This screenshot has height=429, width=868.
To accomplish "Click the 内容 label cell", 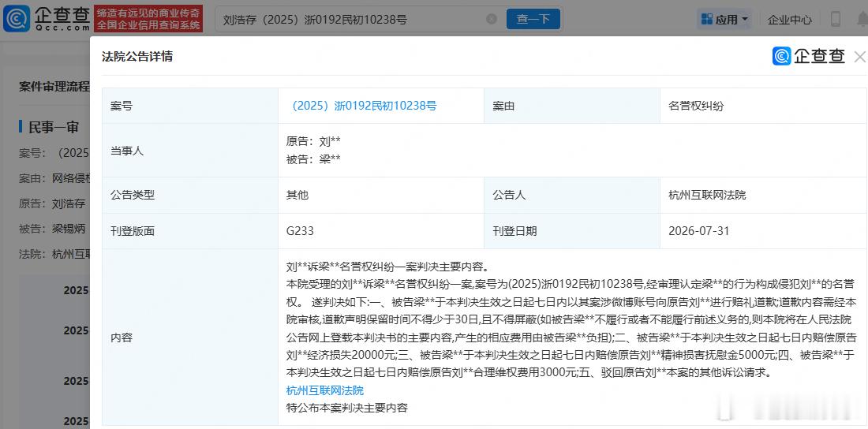I will coord(190,337).
